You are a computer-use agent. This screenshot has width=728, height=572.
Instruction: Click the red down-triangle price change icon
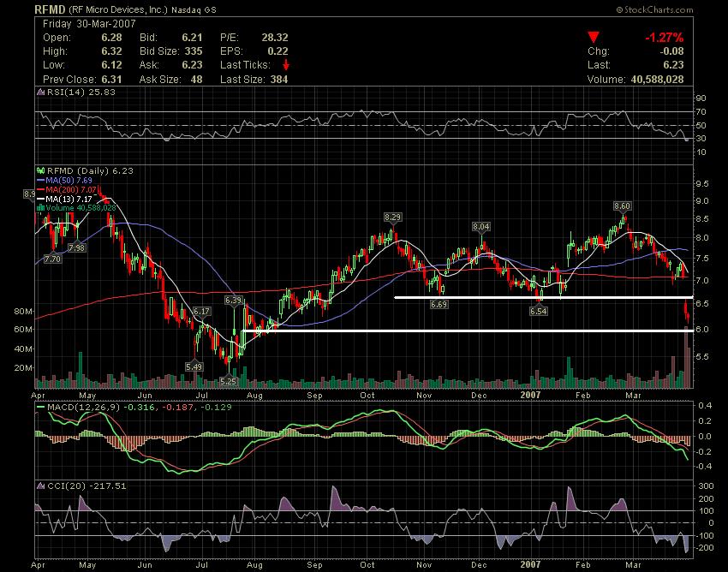[x=594, y=37]
